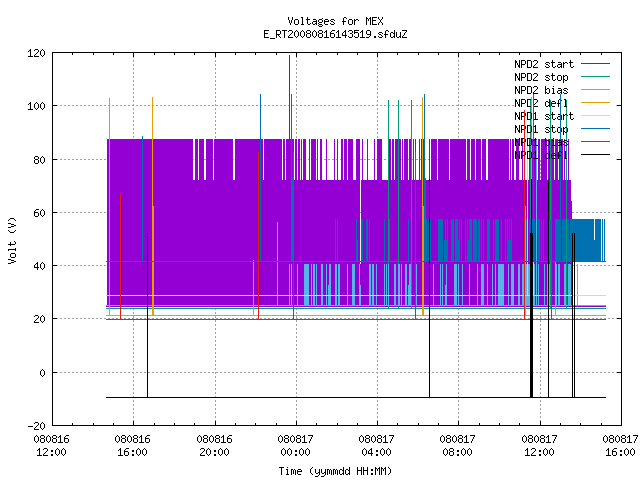Click the solid dark blue block after 12:00
Image resolution: width=640 pixels, height=480 pixels.
[x=588, y=240]
